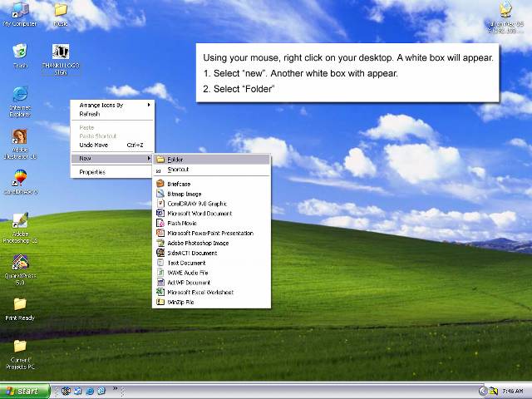532x399 pixels.
Task: Choose Shortcut in the New submenu
Action: point(212,170)
